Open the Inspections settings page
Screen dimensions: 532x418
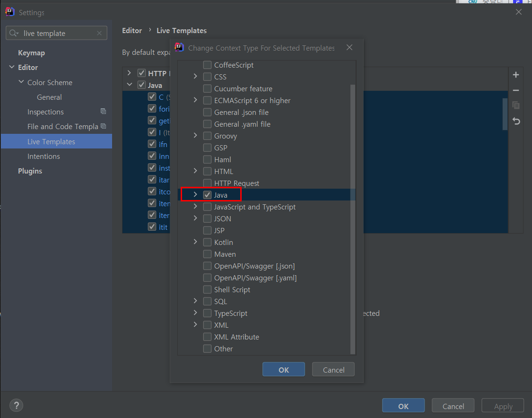pos(45,112)
